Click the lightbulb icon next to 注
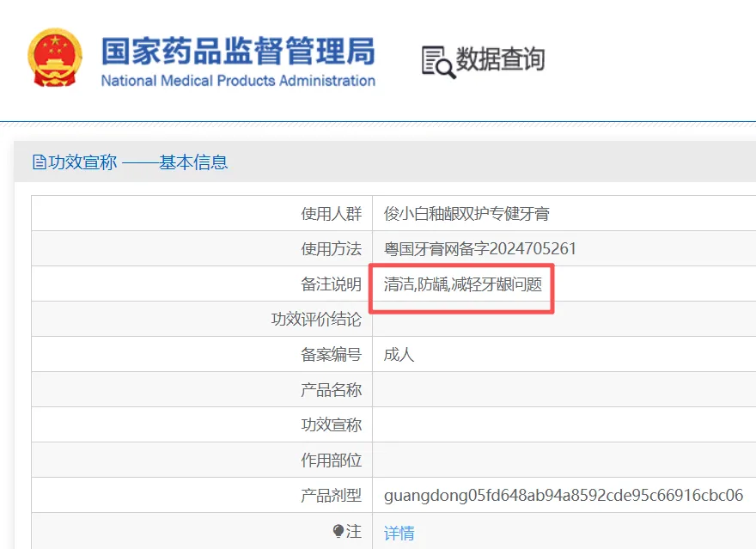Viewport: 756px width, 549px height. tap(338, 533)
